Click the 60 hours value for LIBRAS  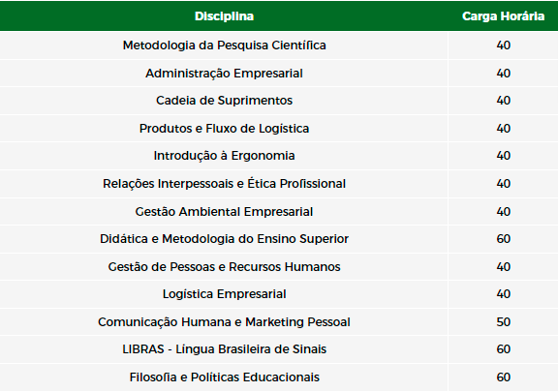click(503, 349)
